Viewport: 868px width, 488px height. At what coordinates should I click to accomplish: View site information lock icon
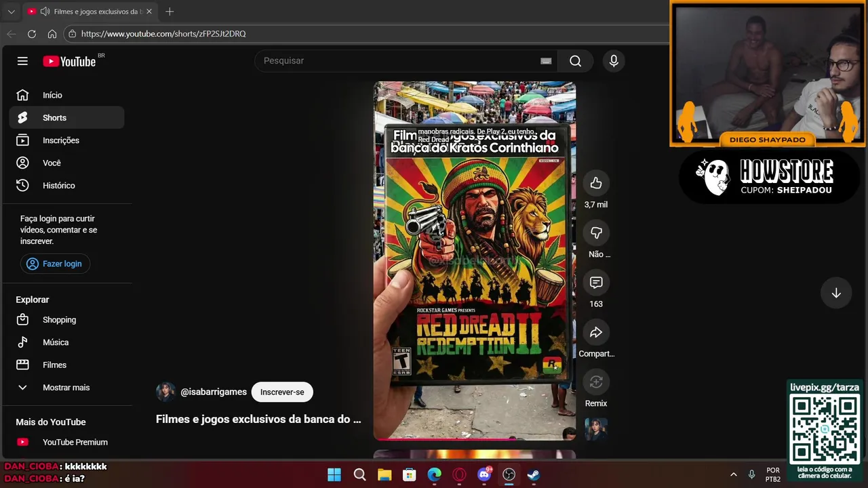tap(73, 34)
